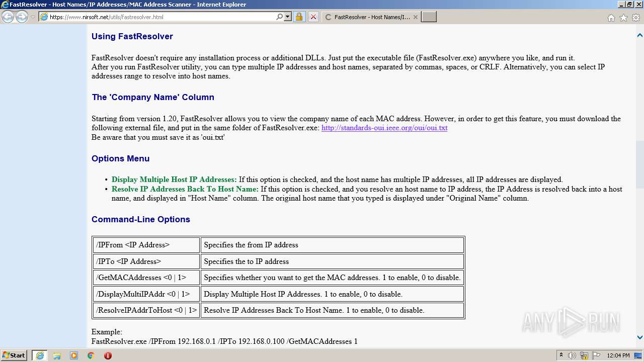Click 'The Company Name Column' heading
The height and width of the screenshot is (362, 644).
tap(153, 97)
